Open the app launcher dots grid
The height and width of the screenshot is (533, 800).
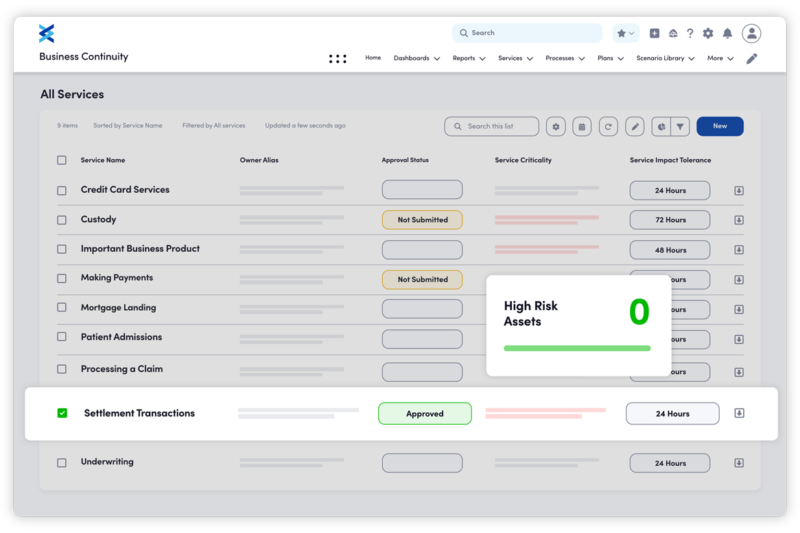(338, 59)
